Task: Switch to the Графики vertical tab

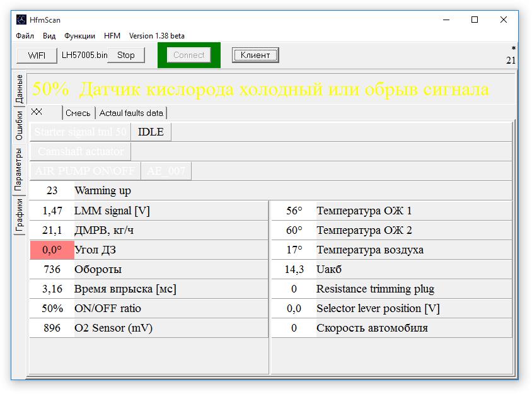Action: [x=20, y=215]
